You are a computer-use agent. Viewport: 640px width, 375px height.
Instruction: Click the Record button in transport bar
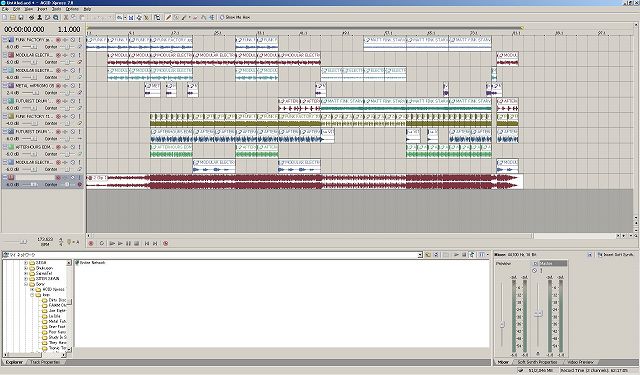point(91,243)
